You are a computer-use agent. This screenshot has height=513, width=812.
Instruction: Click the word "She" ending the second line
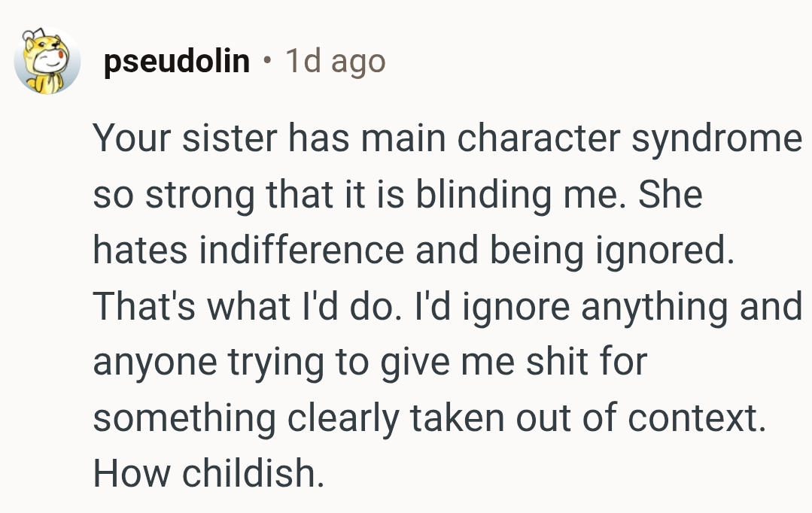(670, 196)
